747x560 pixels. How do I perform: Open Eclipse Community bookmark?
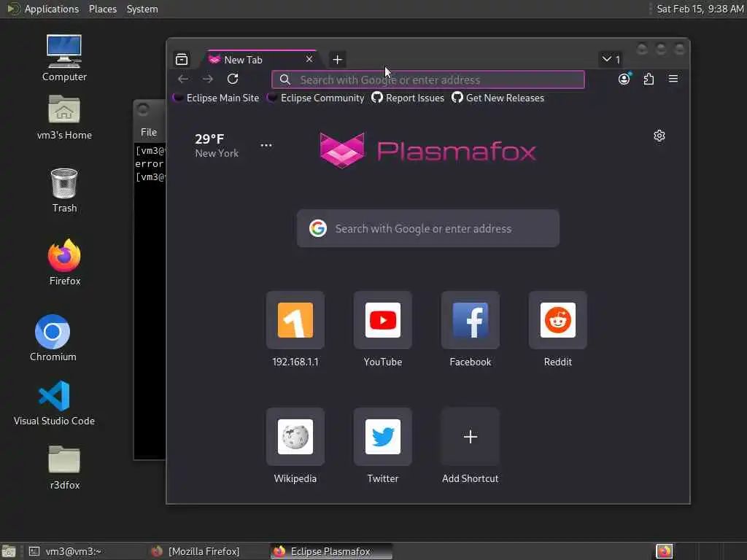point(315,98)
